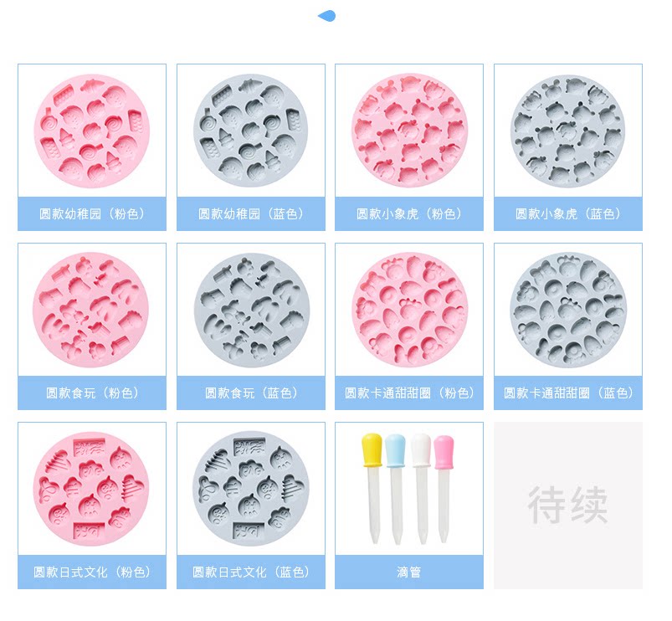The width and height of the screenshot is (672, 621).
Task: Open the blue 食玩 mold picture
Action: click(252, 310)
